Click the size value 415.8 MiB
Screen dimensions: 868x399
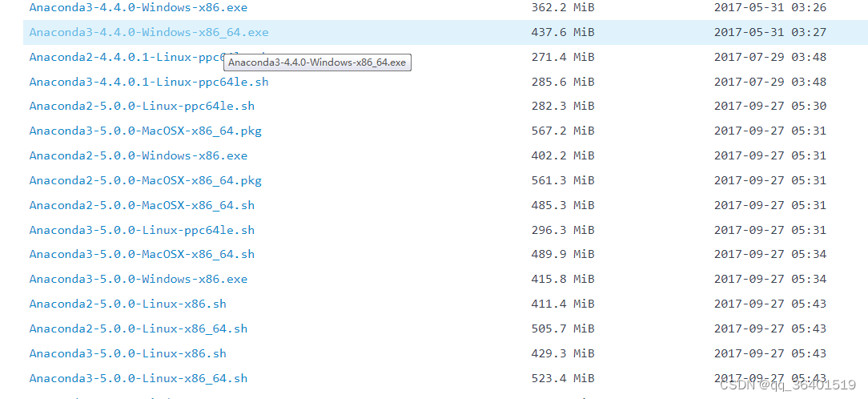562,279
